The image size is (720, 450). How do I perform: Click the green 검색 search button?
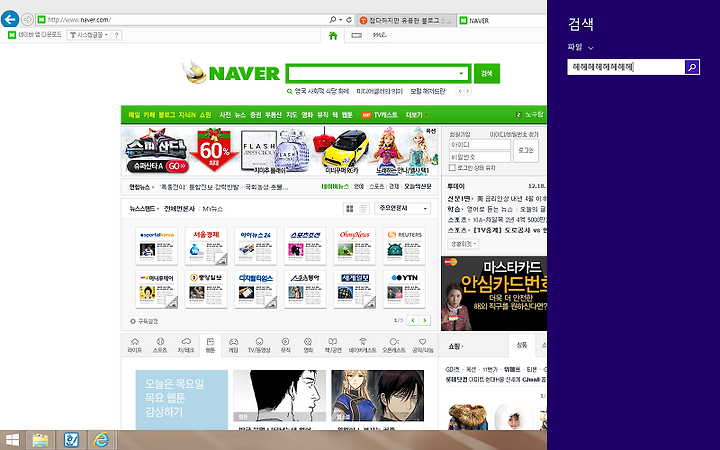(x=487, y=73)
